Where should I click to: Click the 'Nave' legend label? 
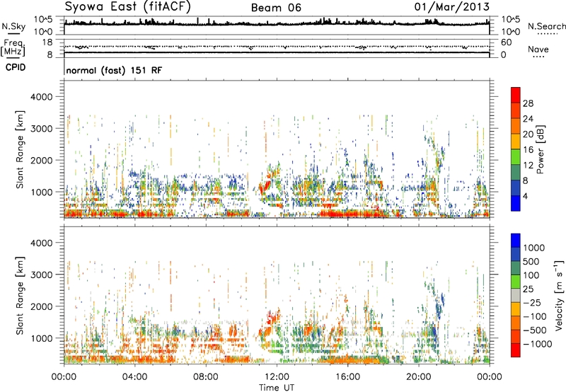538,49
